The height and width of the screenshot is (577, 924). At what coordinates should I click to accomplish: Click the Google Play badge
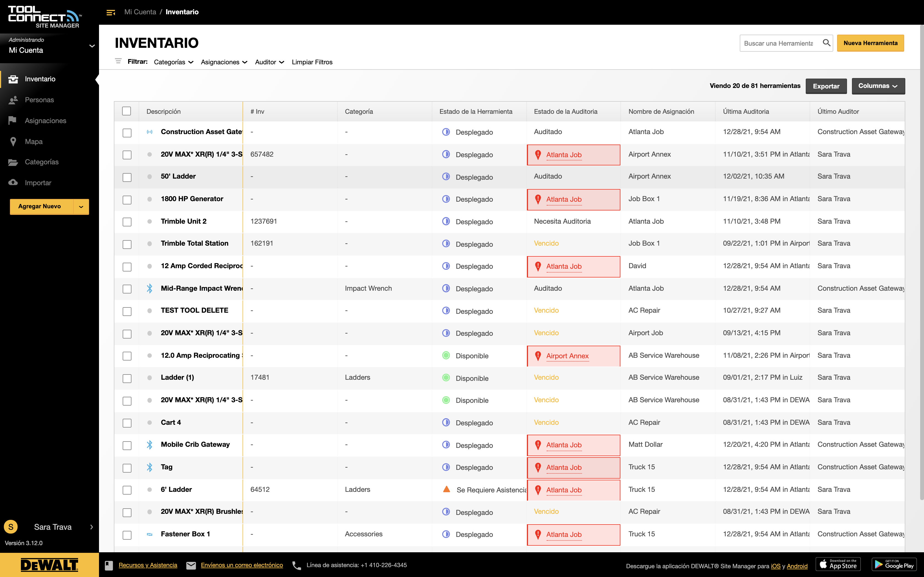pyautogui.click(x=894, y=564)
